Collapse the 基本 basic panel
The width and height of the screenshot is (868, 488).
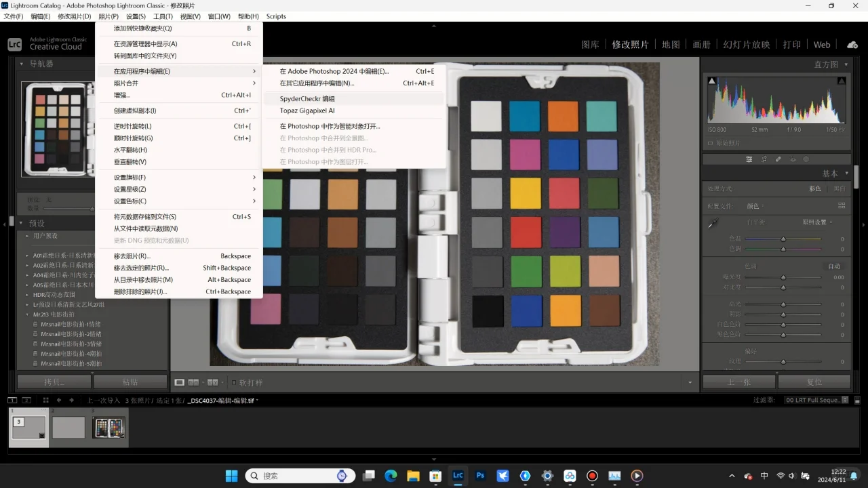(846, 174)
